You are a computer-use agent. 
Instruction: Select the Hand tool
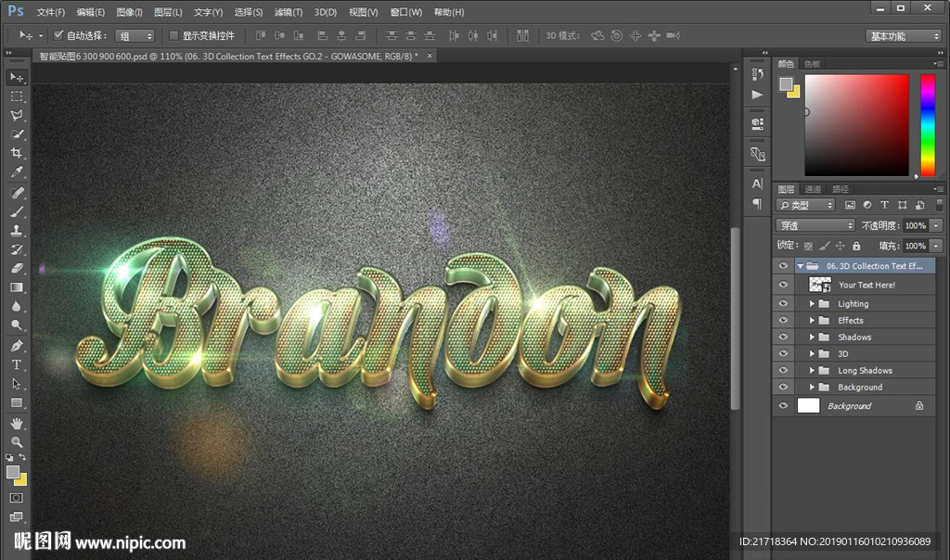17,423
